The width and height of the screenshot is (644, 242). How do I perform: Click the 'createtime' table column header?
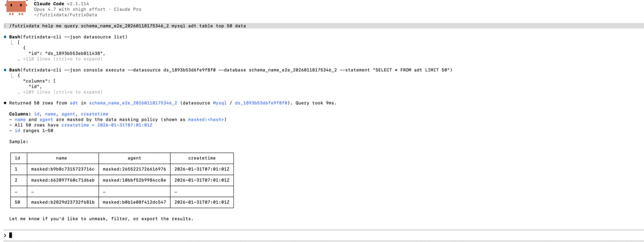pyautogui.click(x=202, y=158)
